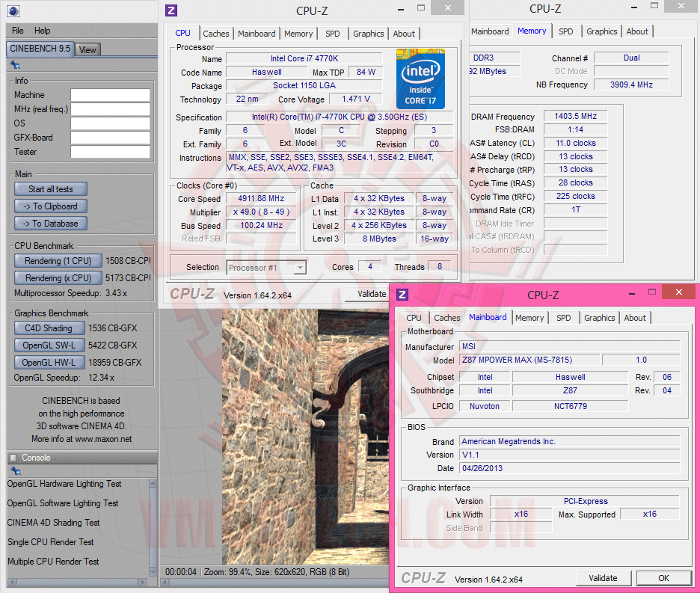This screenshot has width=700, height=593.
Task: Open the Processor #1 selection dropdown
Action: [266, 268]
